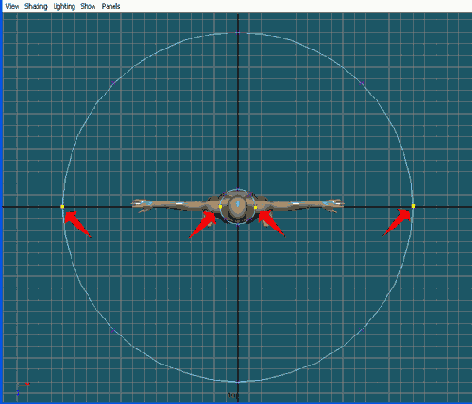Open the Lighting menu
Image resolution: width=472 pixels, height=404 pixels.
pos(64,6)
